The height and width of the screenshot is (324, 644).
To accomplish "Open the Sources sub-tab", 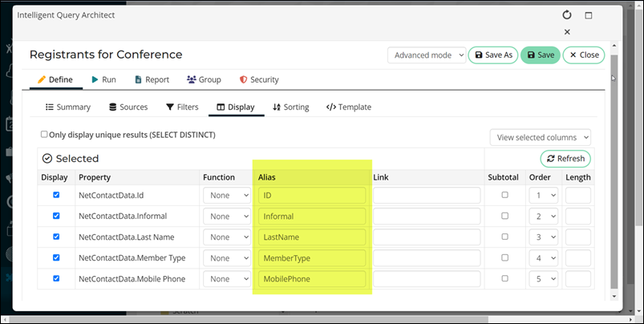I will (x=128, y=107).
